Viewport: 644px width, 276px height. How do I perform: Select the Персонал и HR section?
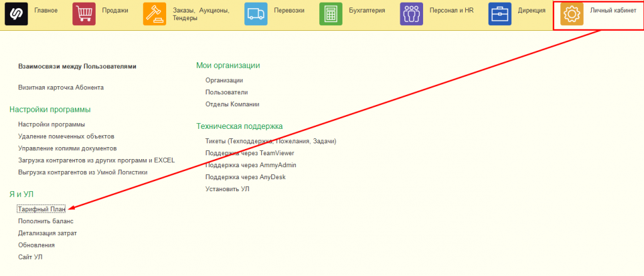(451, 11)
